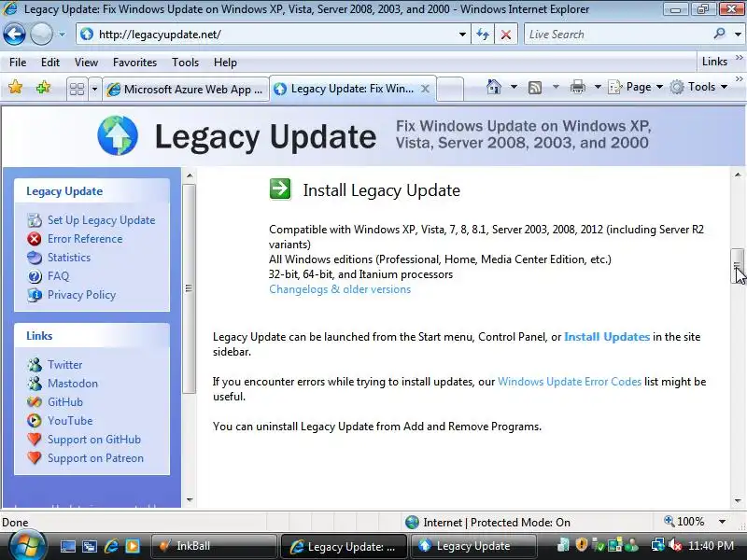Open the Favorites menu
Screen dimensions: 747x560
tap(134, 63)
